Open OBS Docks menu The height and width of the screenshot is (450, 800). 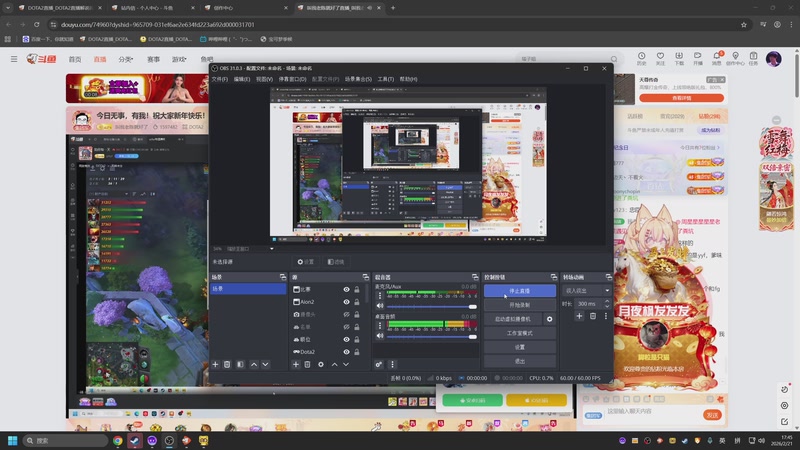[292, 79]
